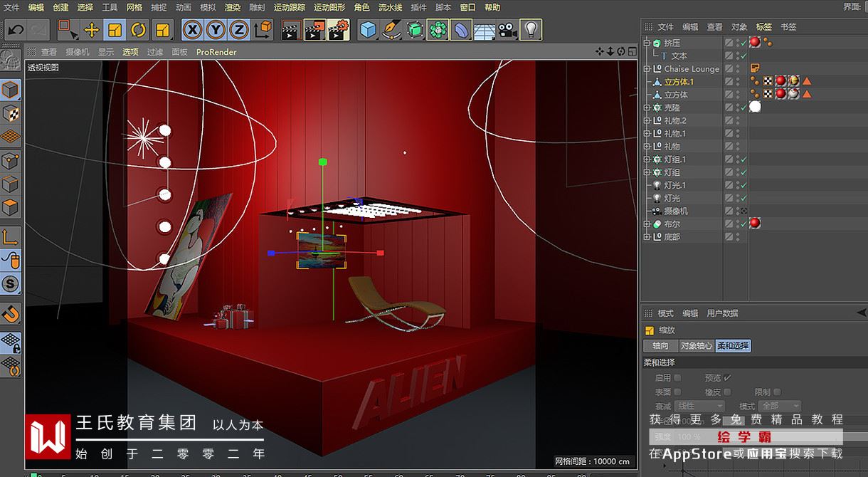Toggle the green check for 灯组.1
This screenshot has height=477, width=868.
click(743, 159)
